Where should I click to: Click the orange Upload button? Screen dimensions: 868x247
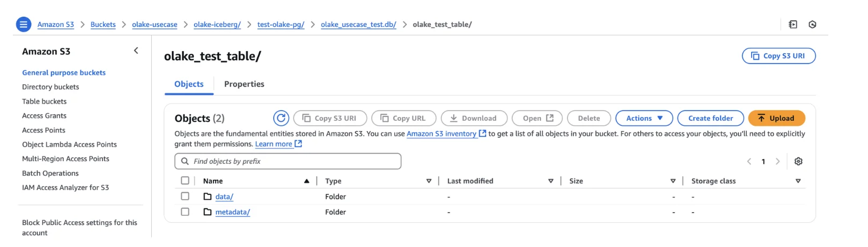tap(776, 118)
